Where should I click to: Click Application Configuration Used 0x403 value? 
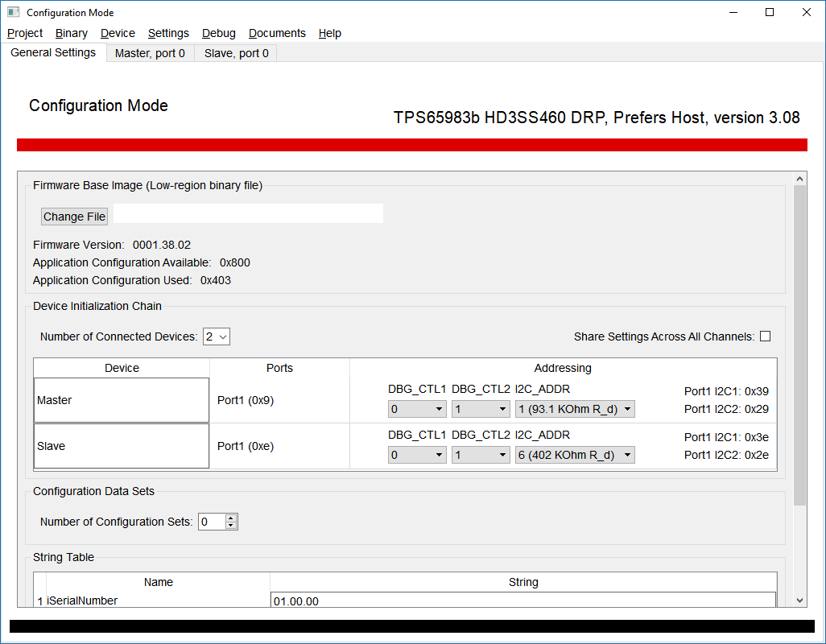click(216, 281)
